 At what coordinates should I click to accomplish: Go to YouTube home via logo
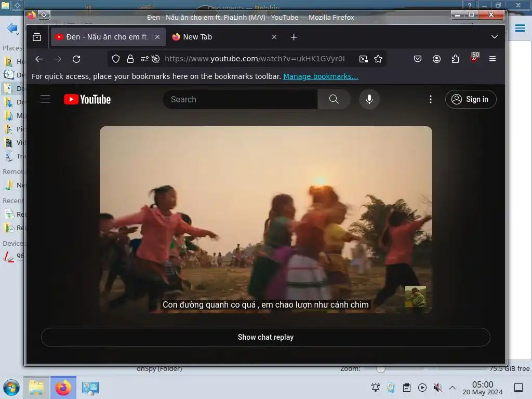(x=87, y=99)
